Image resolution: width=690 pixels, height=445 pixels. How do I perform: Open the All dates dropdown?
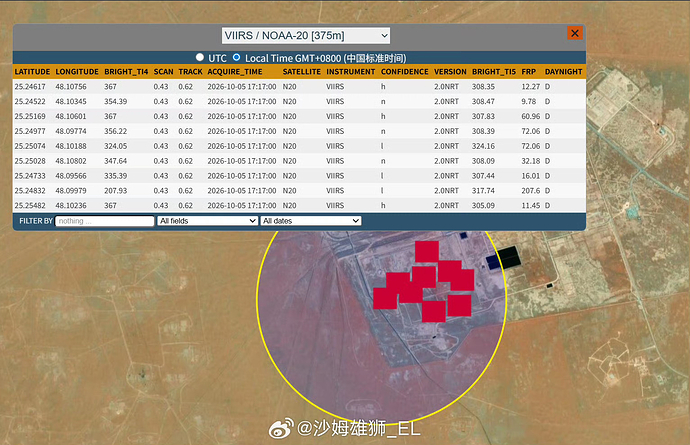click(x=311, y=221)
